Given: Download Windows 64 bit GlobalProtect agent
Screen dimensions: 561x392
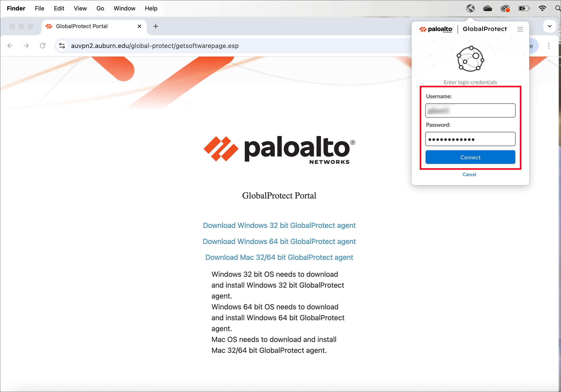Looking at the screenshot, I should coord(279,241).
